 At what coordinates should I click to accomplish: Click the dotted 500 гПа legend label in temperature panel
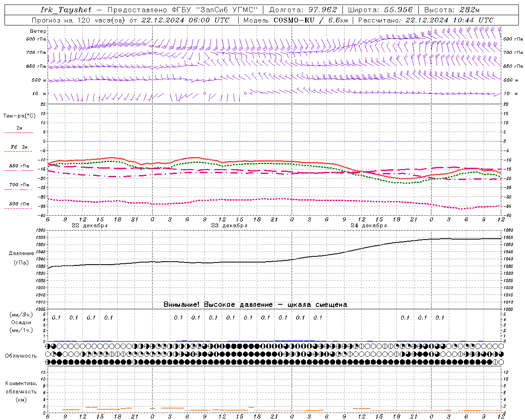coord(19,204)
